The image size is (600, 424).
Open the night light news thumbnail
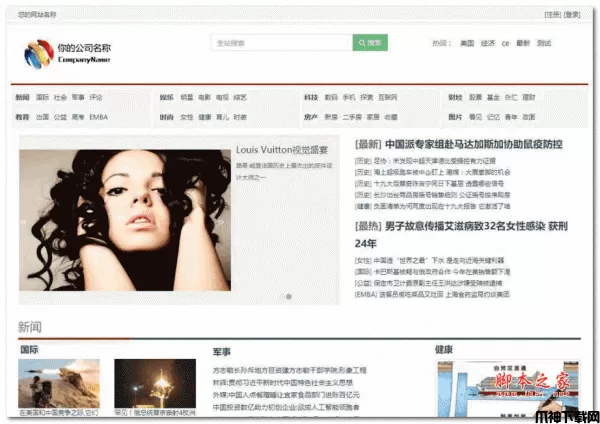coord(155,383)
